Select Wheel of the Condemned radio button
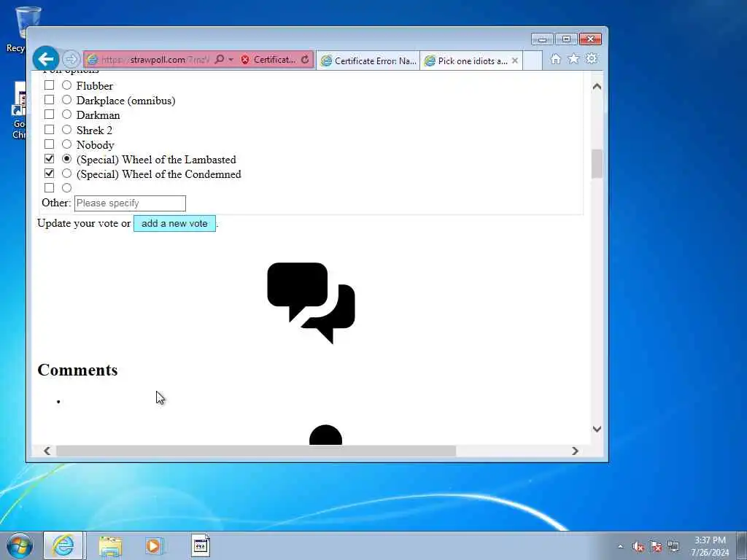Image resolution: width=747 pixels, height=560 pixels. pos(66,174)
